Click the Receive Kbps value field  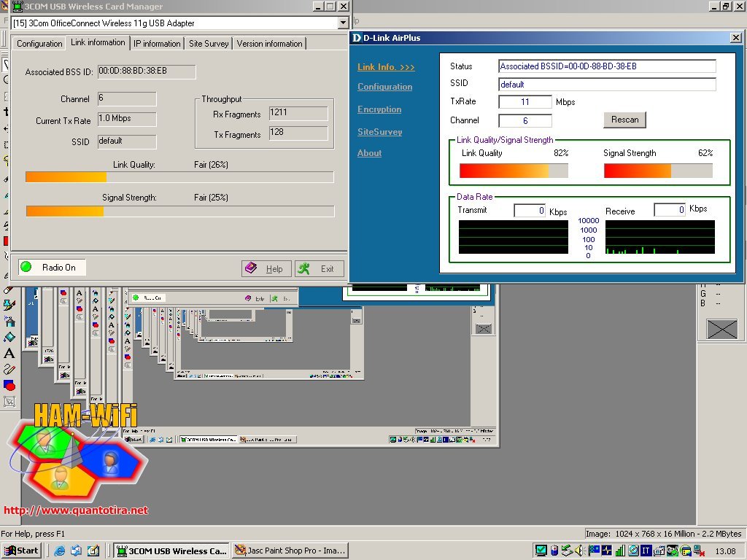670,209
